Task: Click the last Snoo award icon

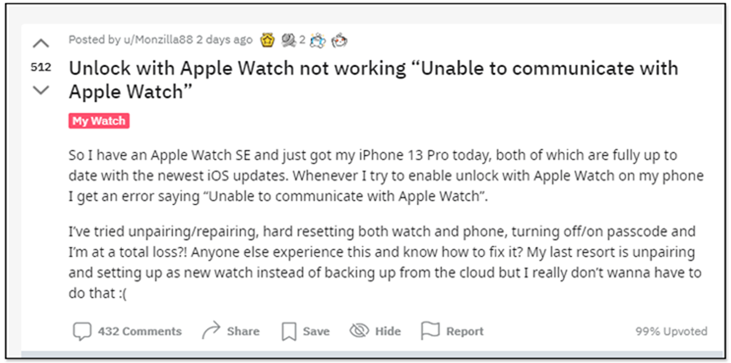Action: coord(339,41)
